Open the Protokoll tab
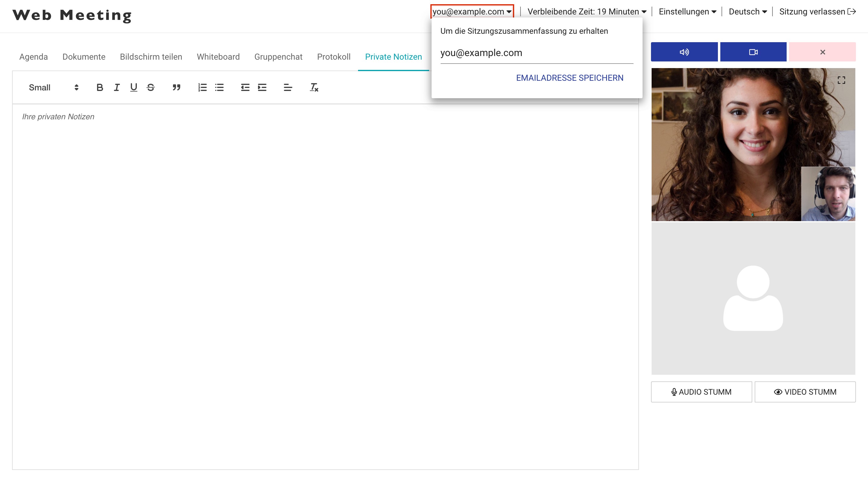 pos(334,57)
